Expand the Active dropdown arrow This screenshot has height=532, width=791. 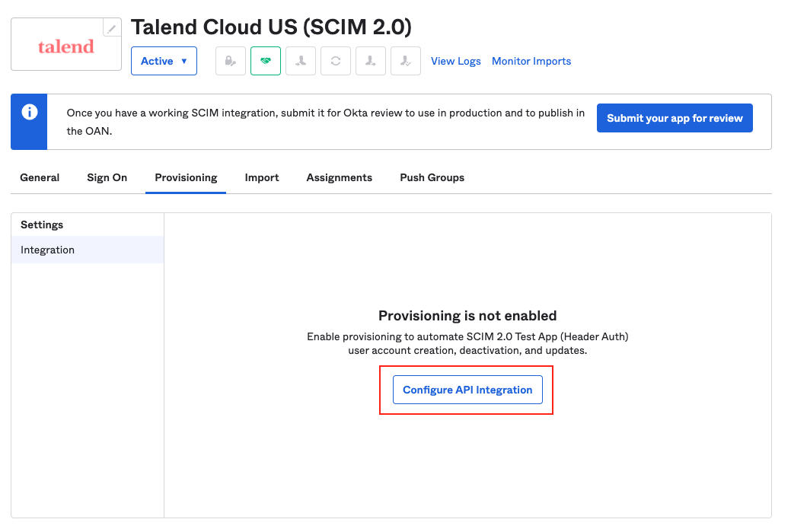[183, 61]
